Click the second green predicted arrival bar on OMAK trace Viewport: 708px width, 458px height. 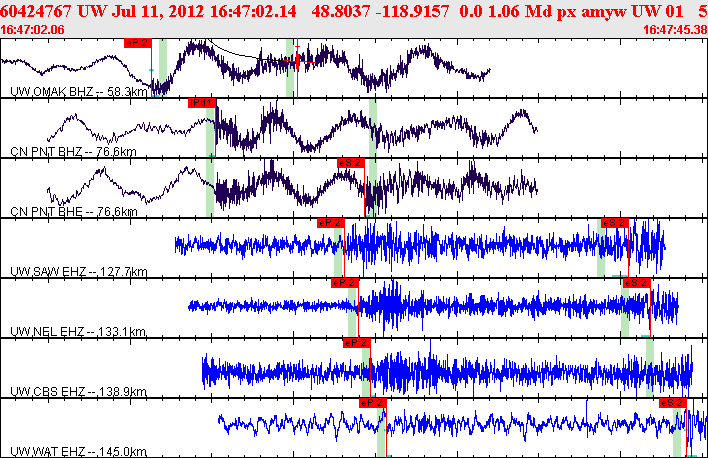click(x=289, y=68)
